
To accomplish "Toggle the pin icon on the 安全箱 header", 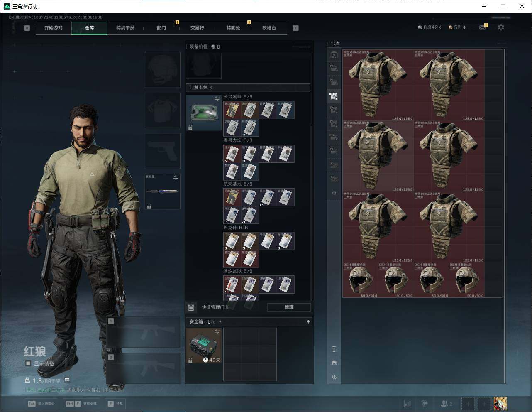I will [308, 322].
